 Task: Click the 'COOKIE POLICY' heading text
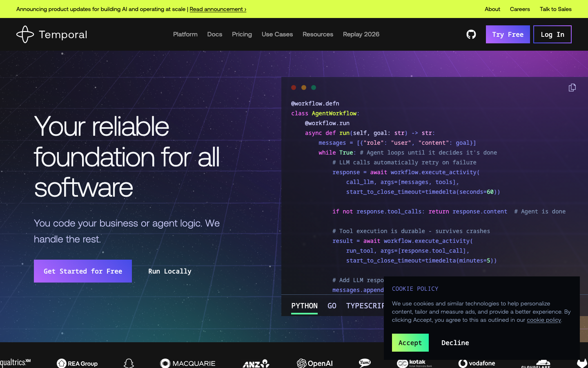coord(415,289)
